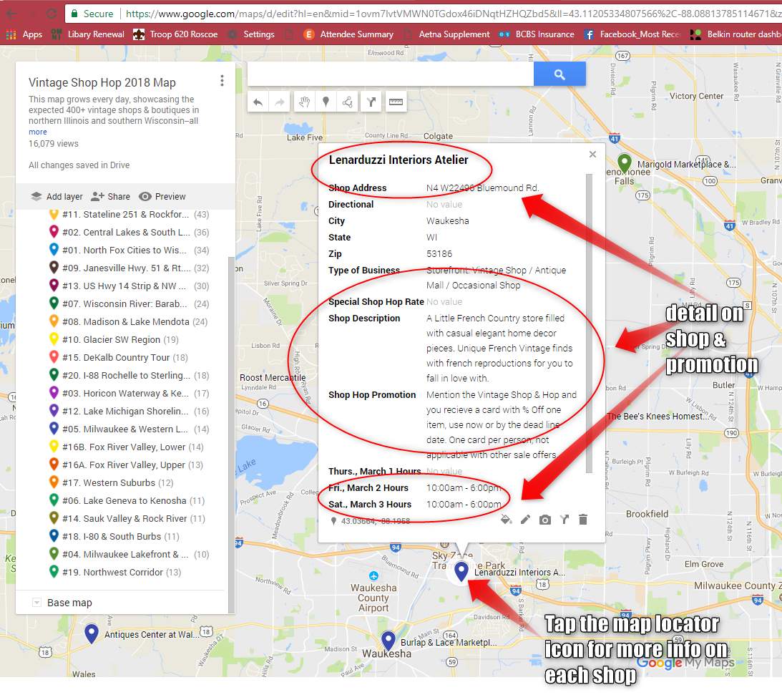The height and width of the screenshot is (700, 782).
Task: Select the add marker tool
Action: (326, 102)
